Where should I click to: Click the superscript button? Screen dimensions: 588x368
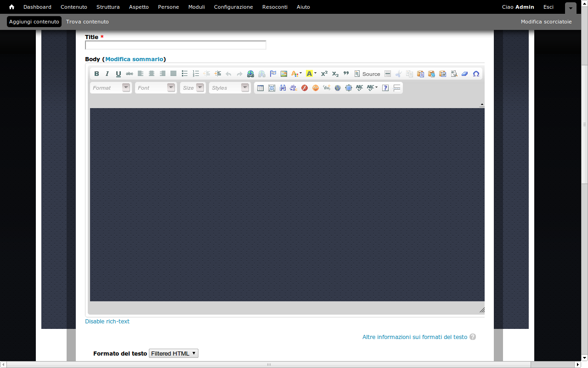pyautogui.click(x=324, y=74)
